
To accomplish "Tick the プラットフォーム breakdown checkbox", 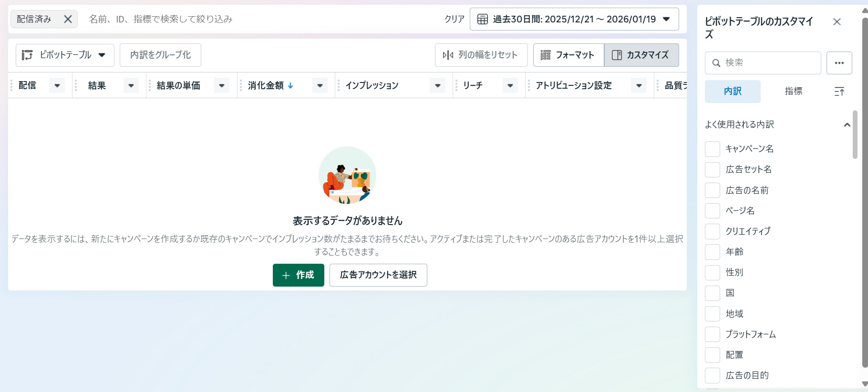I will pos(712,334).
